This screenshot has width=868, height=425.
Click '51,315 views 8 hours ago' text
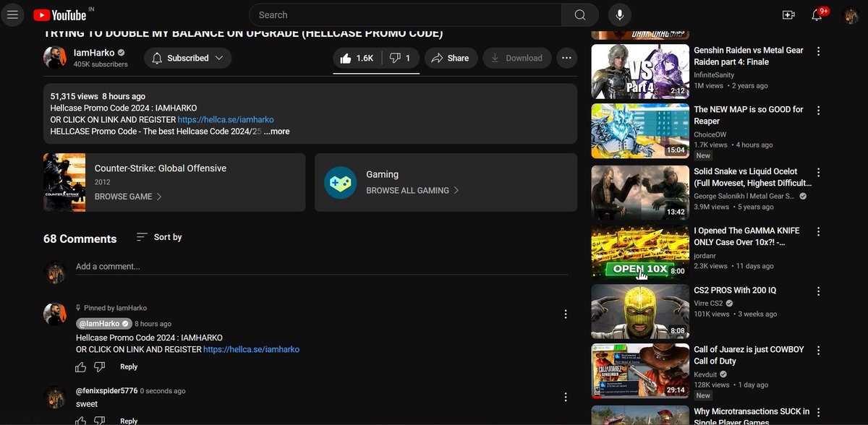98,96
